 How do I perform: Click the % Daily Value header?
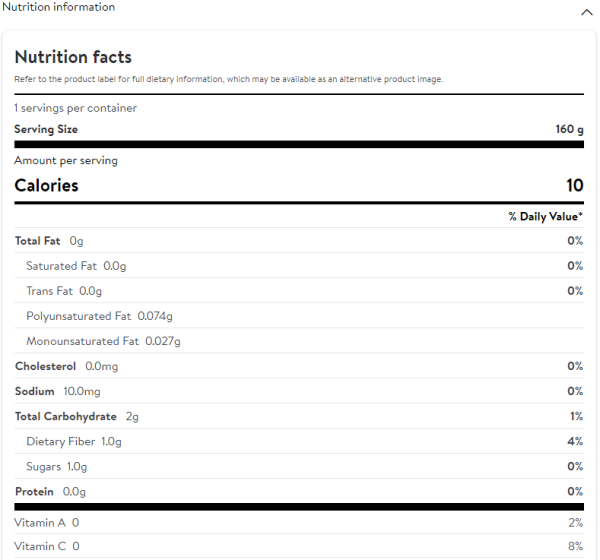(545, 216)
